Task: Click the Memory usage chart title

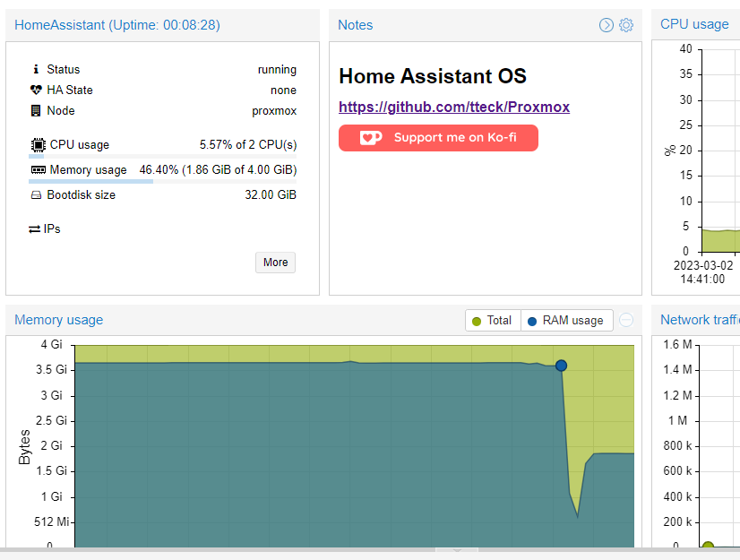Action: 58,320
